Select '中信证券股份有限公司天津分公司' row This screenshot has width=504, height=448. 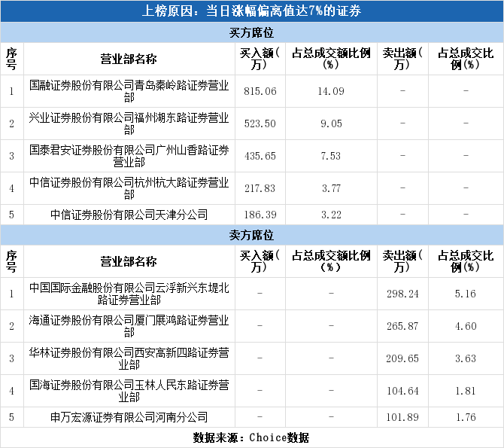[252, 215]
